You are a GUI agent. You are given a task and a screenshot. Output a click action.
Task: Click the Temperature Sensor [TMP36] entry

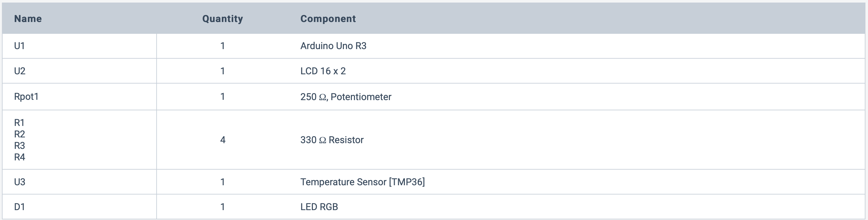362,182
